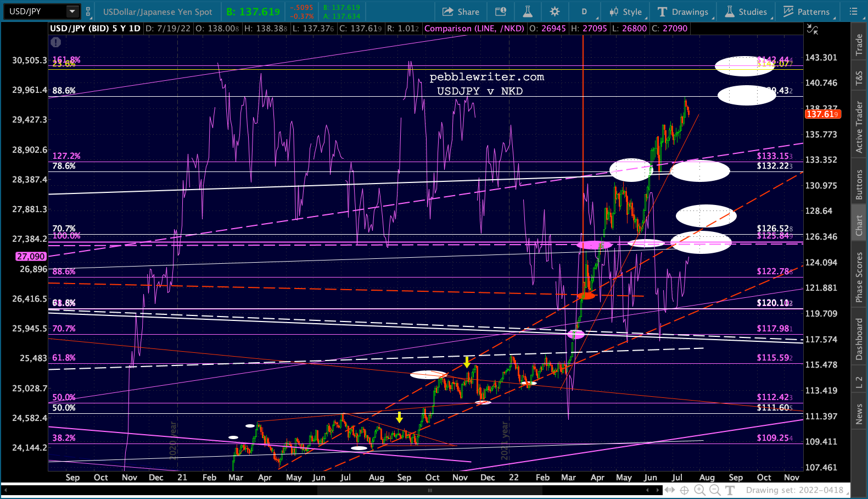Click the USDollar/Japanese Yen Spot description
Image resolution: width=868 pixels, height=499 pixels.
tap(158, 12)
